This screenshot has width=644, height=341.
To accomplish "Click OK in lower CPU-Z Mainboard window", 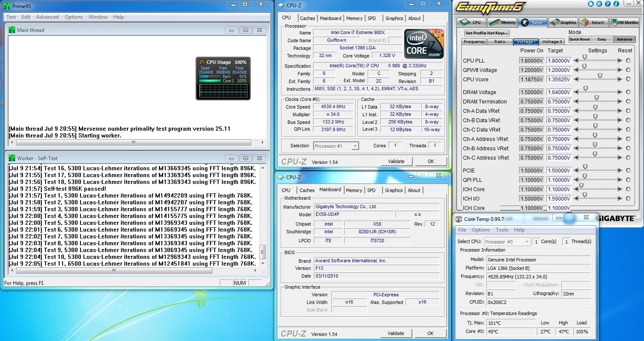I will point(430,333).
